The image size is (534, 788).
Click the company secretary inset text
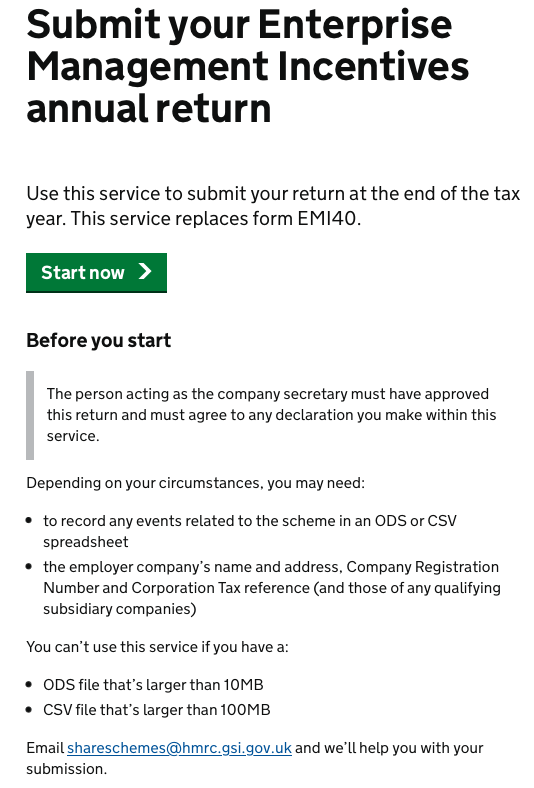point(271,415)
